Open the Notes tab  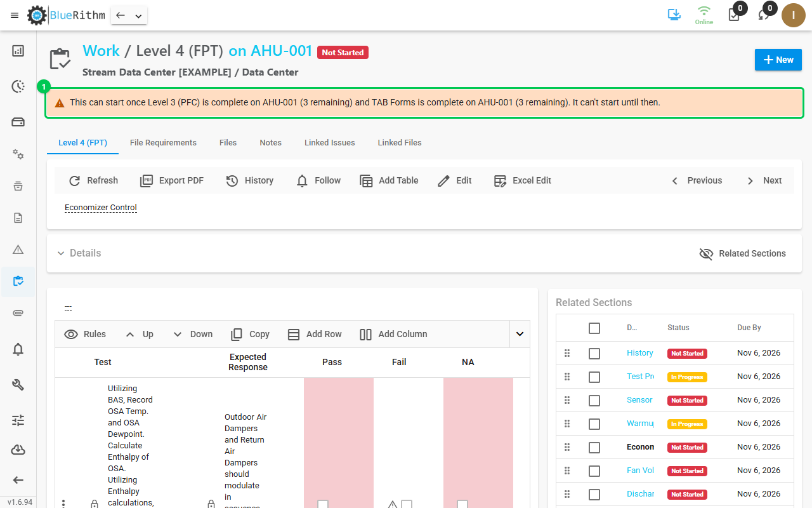pos(270,143)
